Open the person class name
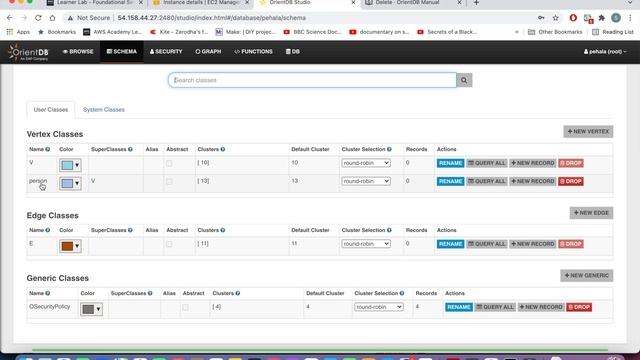 [x=38, y=181]
